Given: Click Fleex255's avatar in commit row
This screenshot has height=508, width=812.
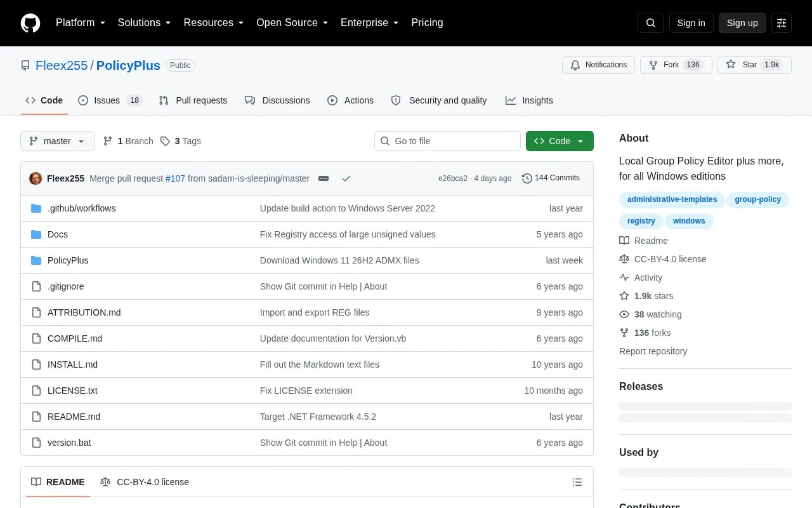Looking at the screenshot, I should pos(36,178).
